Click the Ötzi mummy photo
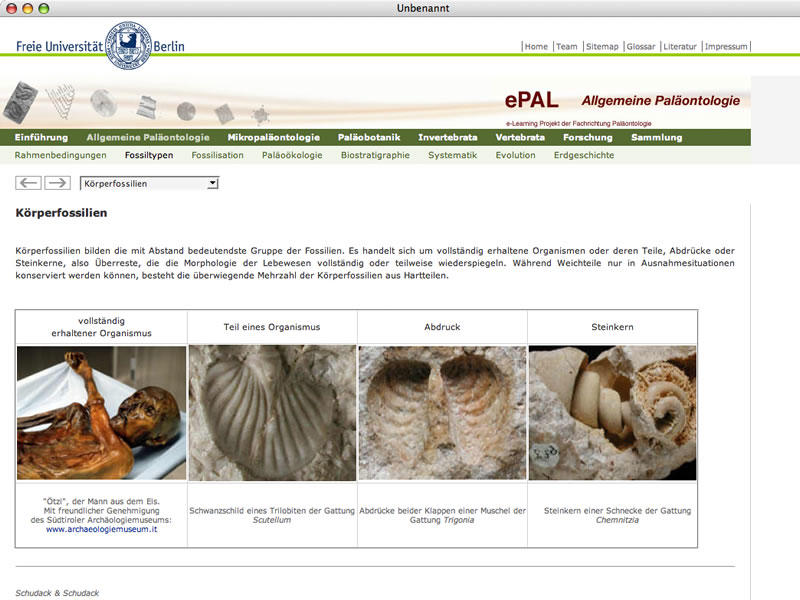The width and height of the screenshot is (800, 600). click(102, 413)
